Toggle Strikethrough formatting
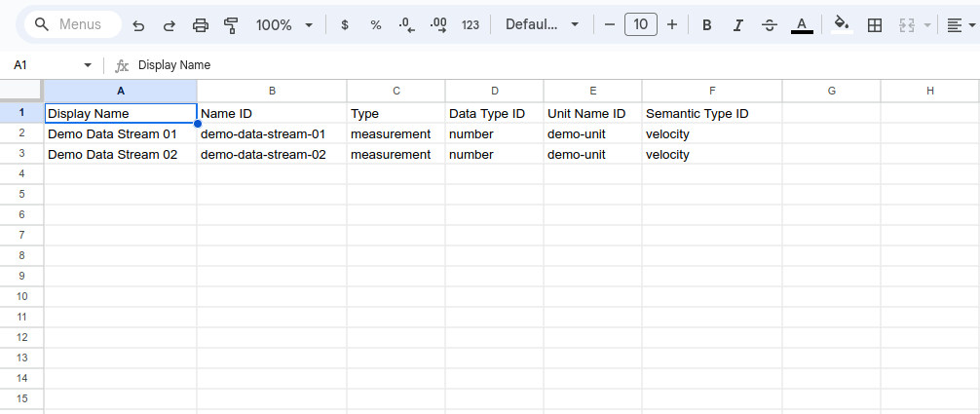The width and height of the screenshot is (980, 414). (x=770, y=25)
